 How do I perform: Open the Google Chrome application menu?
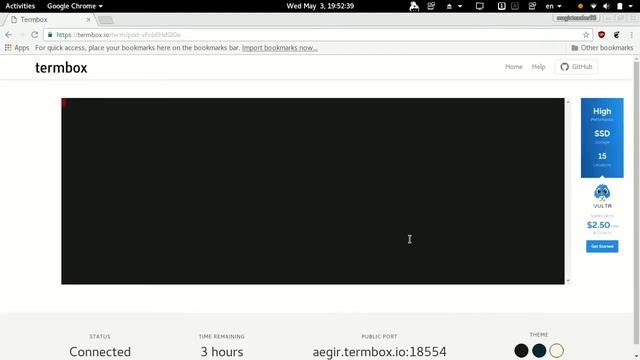click(75, 6)
